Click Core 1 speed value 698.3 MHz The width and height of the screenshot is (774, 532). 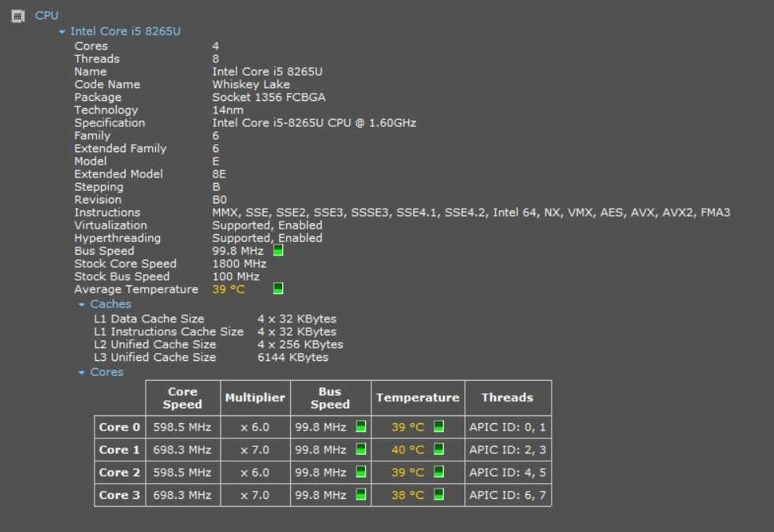tap(182, 450)
